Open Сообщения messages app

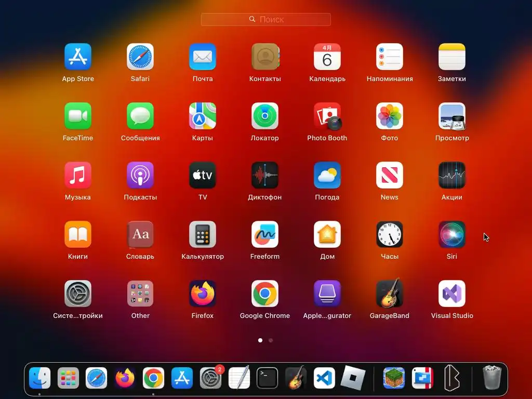[140, 116]
